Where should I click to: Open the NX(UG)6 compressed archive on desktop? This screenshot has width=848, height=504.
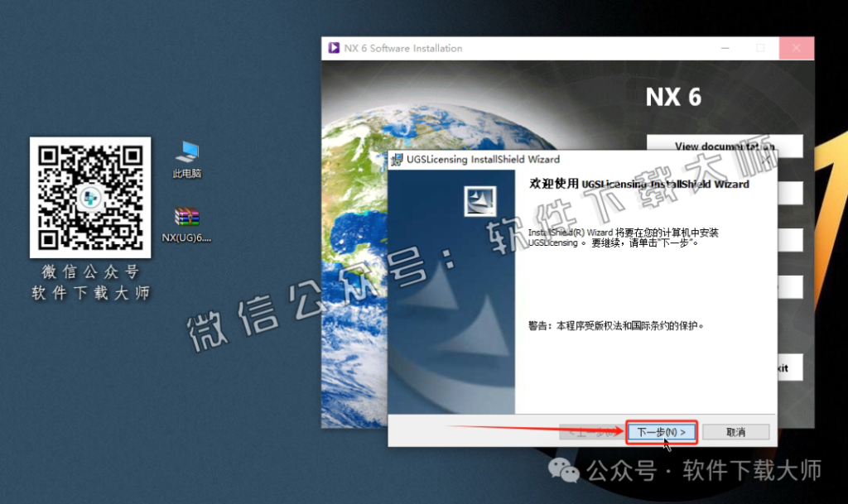186,217
